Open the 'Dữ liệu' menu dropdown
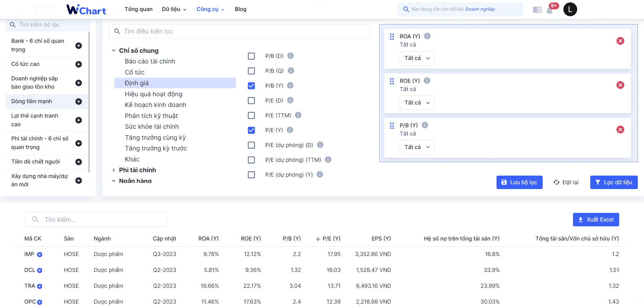 click(174, 9)
